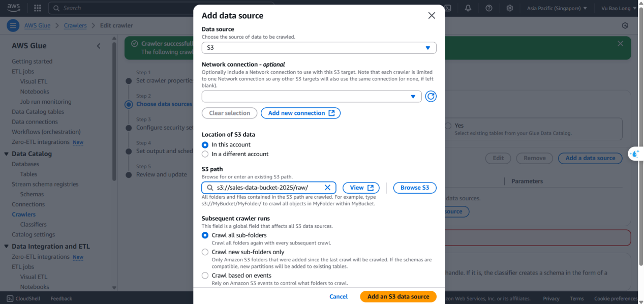Open the help question mark icon

488,8
